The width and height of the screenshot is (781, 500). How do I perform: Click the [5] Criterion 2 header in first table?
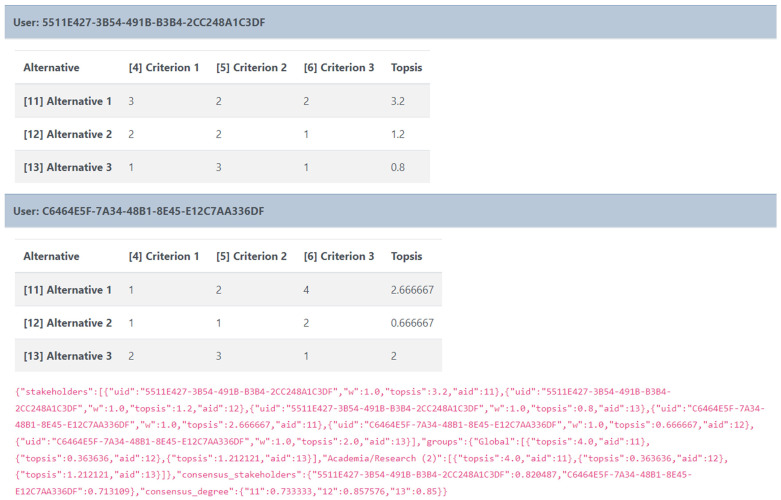point(252,68)
